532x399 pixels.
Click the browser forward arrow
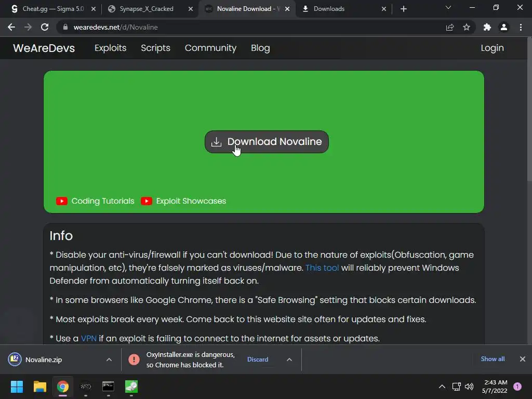tap(28, 27)
